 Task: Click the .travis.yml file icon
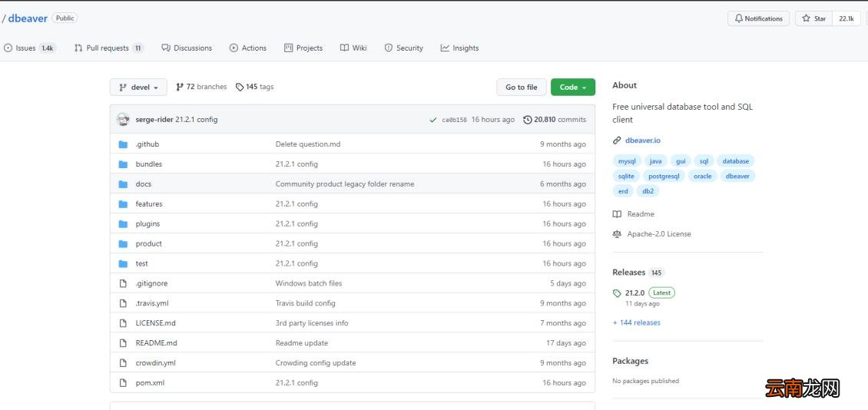[123, 303]
